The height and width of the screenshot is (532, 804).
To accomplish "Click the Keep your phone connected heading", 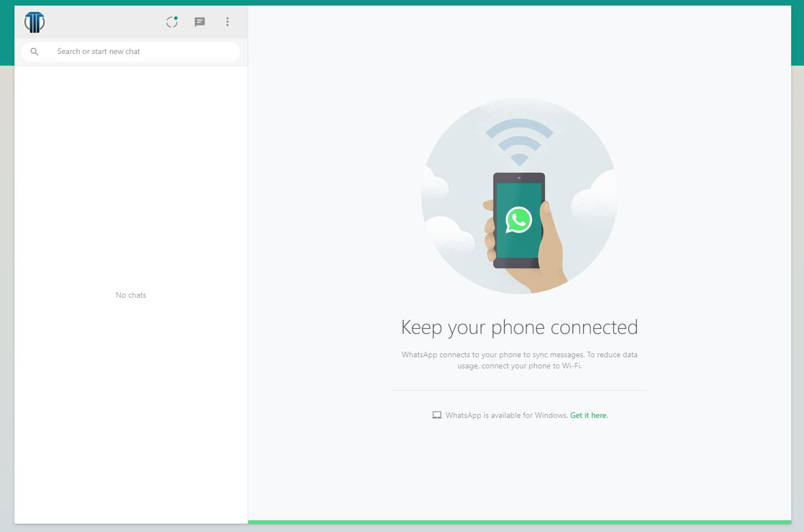I will pyautogui.click(x=519, y=327).
